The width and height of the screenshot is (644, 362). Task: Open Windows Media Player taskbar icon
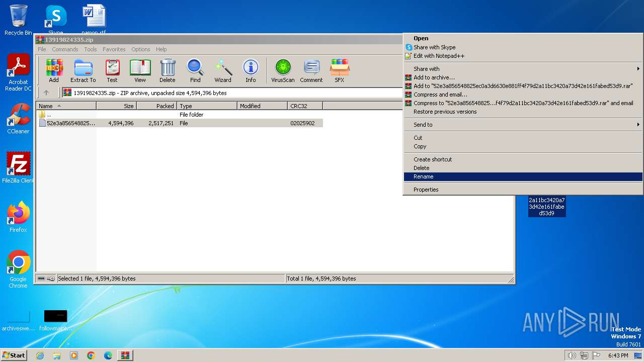74,355
